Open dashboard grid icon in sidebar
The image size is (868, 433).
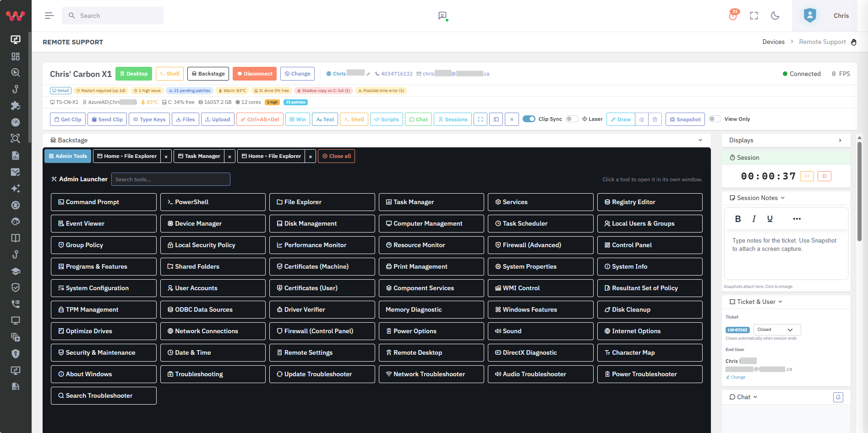pos(16,56)
